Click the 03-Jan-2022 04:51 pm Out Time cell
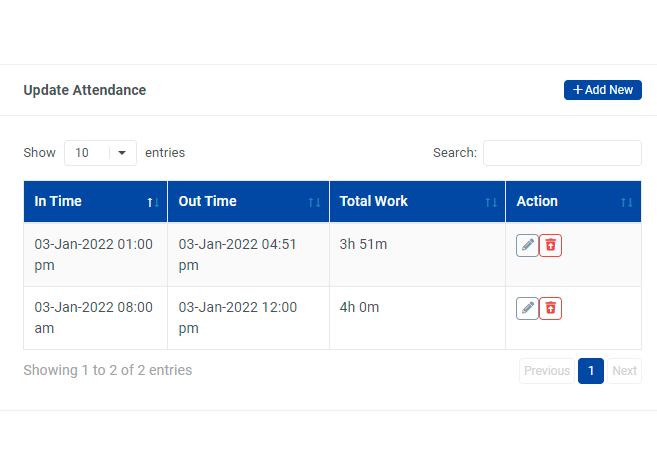The image size is (657, 449). (238, 254)
